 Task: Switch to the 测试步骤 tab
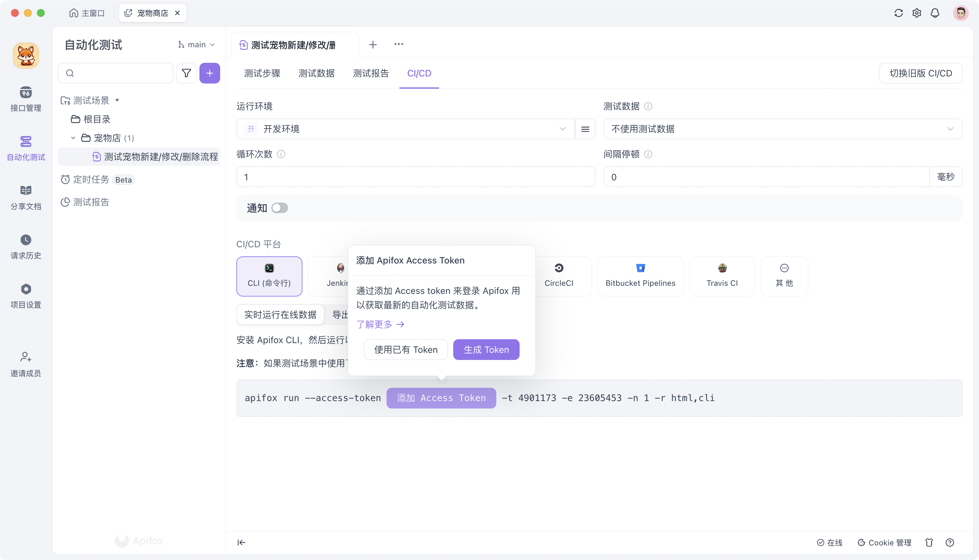point(262,73)
